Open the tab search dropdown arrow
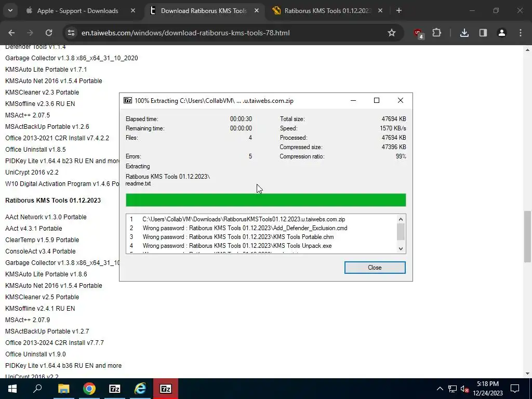532x399 pixels. [x=10, y=10]
